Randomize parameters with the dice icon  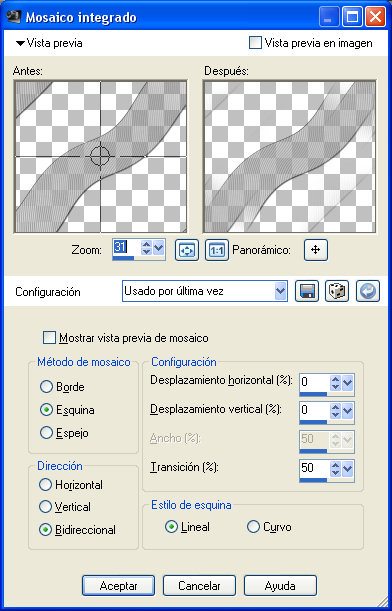337,291
